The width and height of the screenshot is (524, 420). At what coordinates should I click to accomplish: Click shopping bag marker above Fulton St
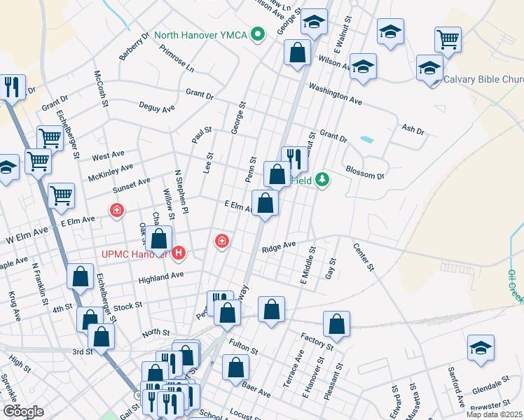pos(227,314)
